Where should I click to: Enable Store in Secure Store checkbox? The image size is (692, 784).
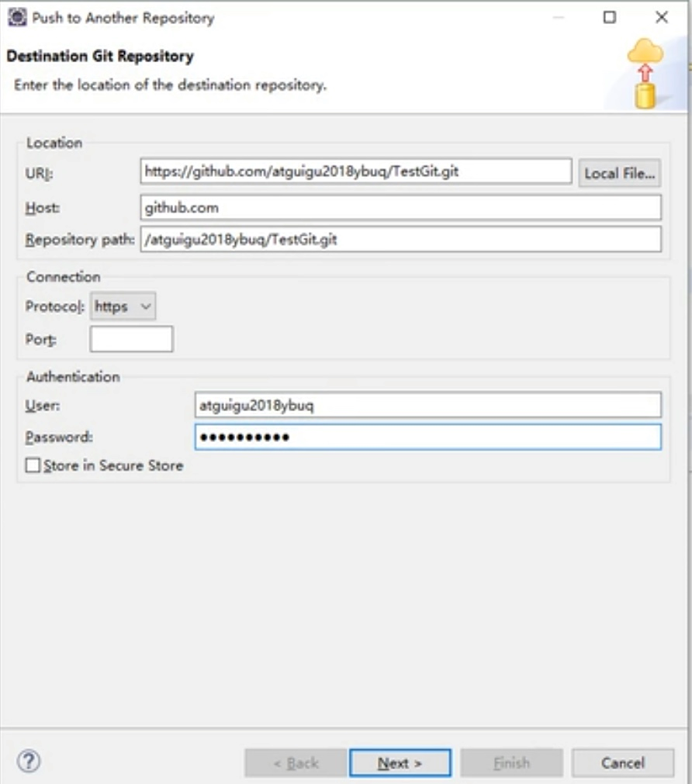point(33,465)
